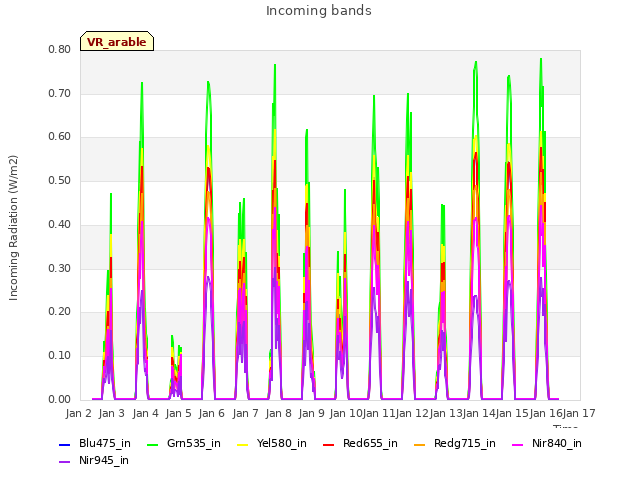Click the Jan 16 x-axis label

(546, 414)
